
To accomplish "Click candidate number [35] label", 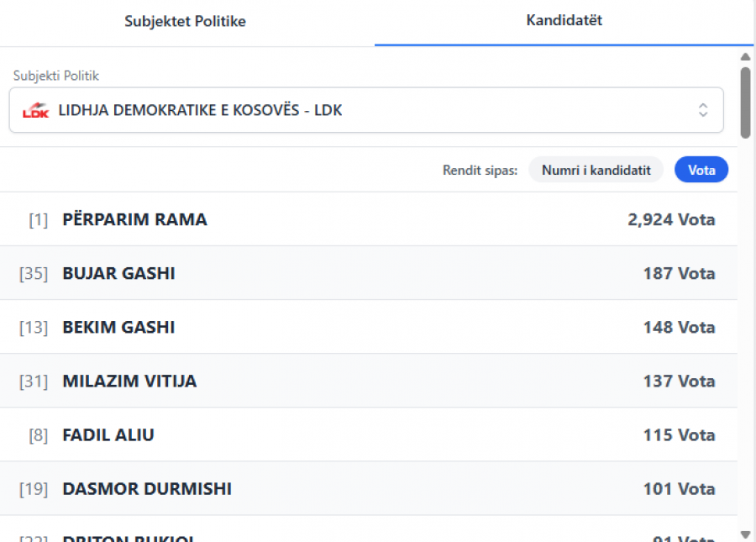I will click(x=34, y=273).
